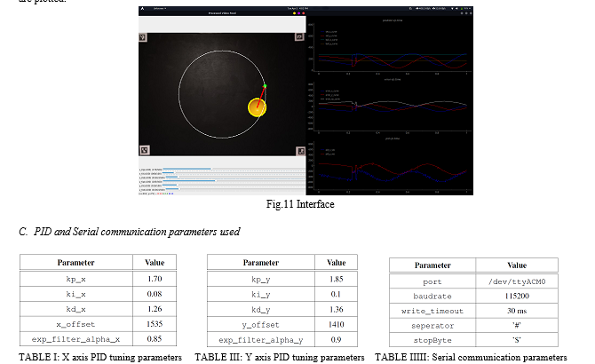Select the exp_filter_alpha_x cell
Screen dimensions: 595x364
click(x=75, y=339)
